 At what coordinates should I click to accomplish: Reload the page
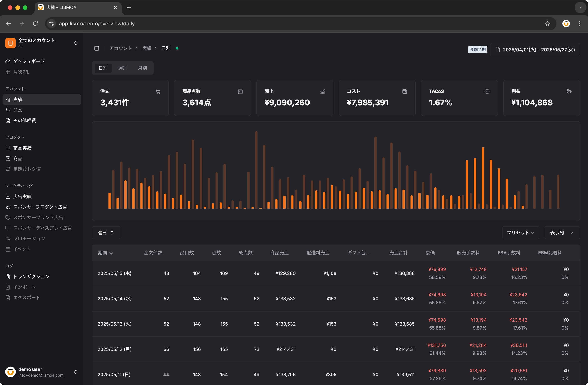35,24
